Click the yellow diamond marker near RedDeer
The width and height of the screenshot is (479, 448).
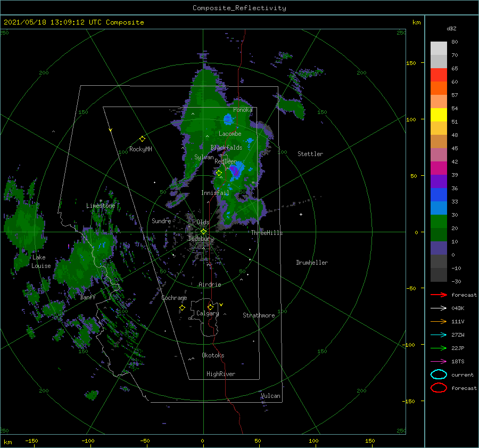click(219, 173)
